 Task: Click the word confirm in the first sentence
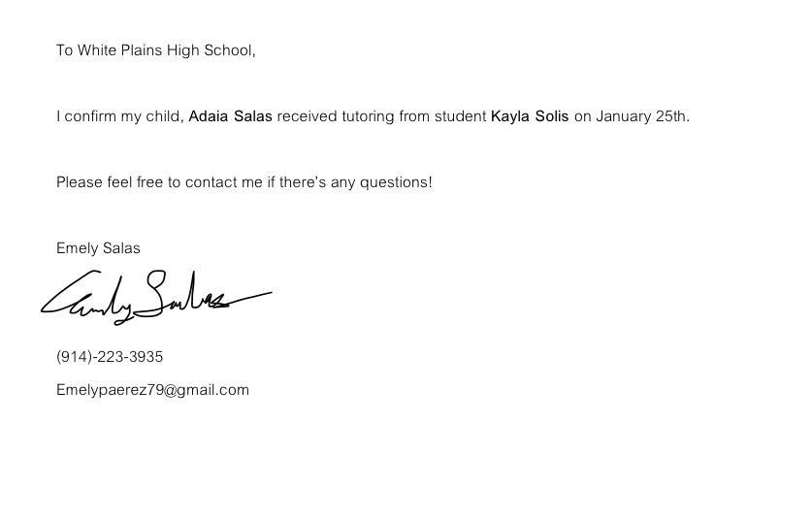click(91, 116)
